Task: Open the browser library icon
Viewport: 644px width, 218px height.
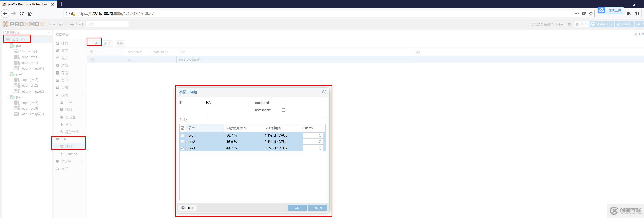Action: pyautogui.click(x=628, y=13)
